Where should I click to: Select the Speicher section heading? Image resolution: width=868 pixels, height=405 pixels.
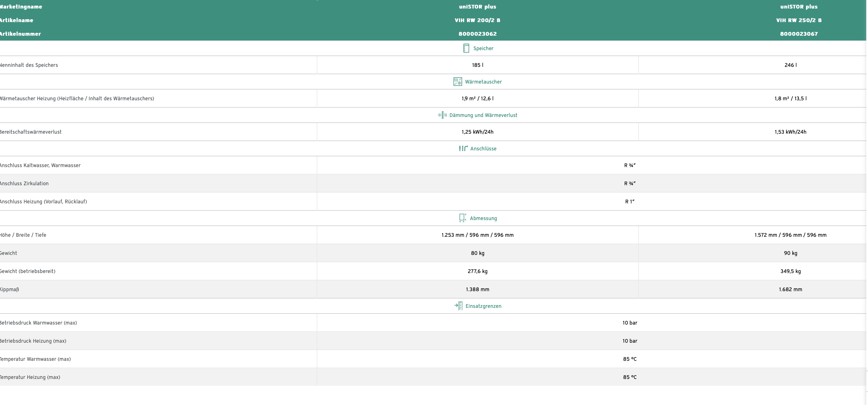483,48
